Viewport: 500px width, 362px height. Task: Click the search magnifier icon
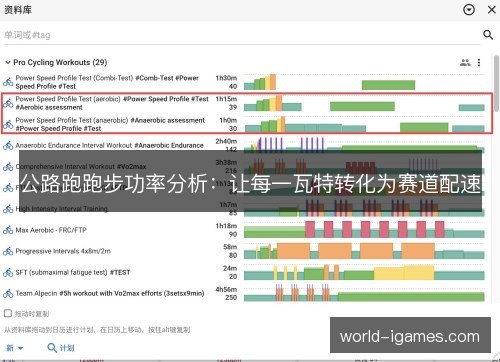pyautogui.click(x=488, y=35)
